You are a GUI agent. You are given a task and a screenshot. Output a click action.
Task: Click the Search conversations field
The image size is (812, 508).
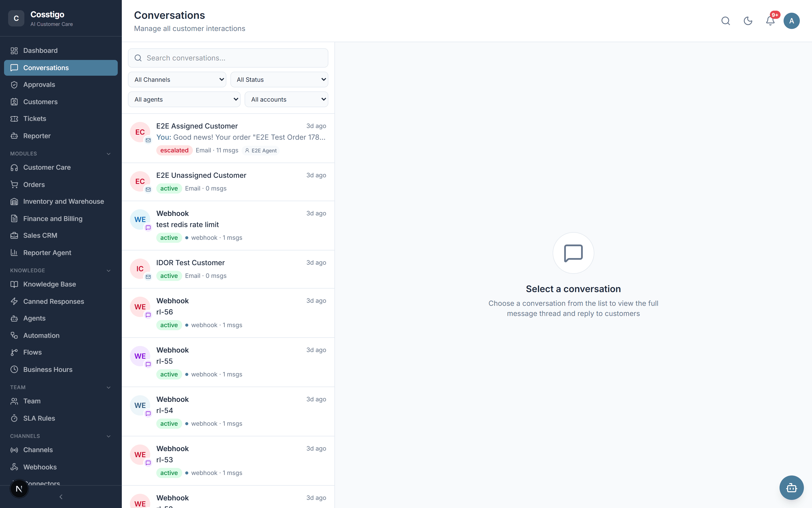pos(228,58)
